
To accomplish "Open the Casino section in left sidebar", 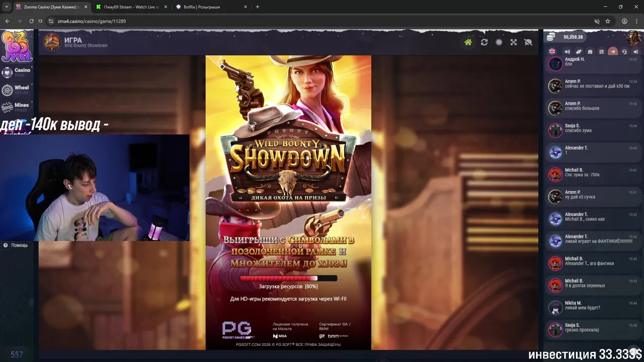I will click(17, 72).
